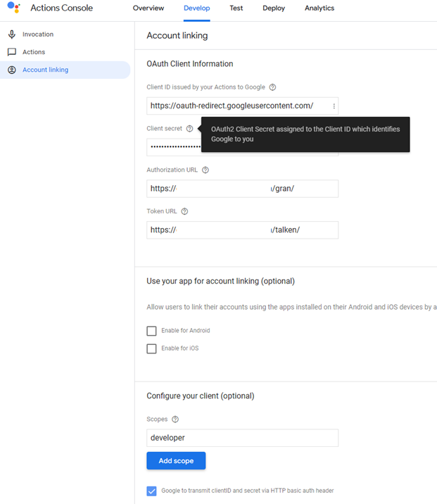This screenshot has width=437, height=504.
Task: Click the Enable for iOS label
Action: click(x=180, y=348)
